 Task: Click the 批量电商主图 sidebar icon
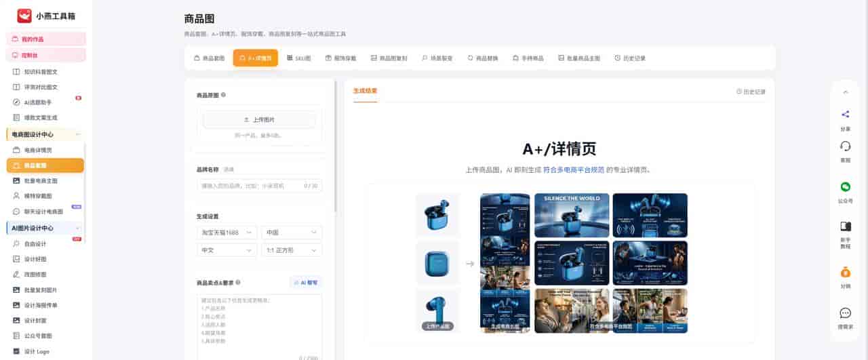[x=17, y=181]
